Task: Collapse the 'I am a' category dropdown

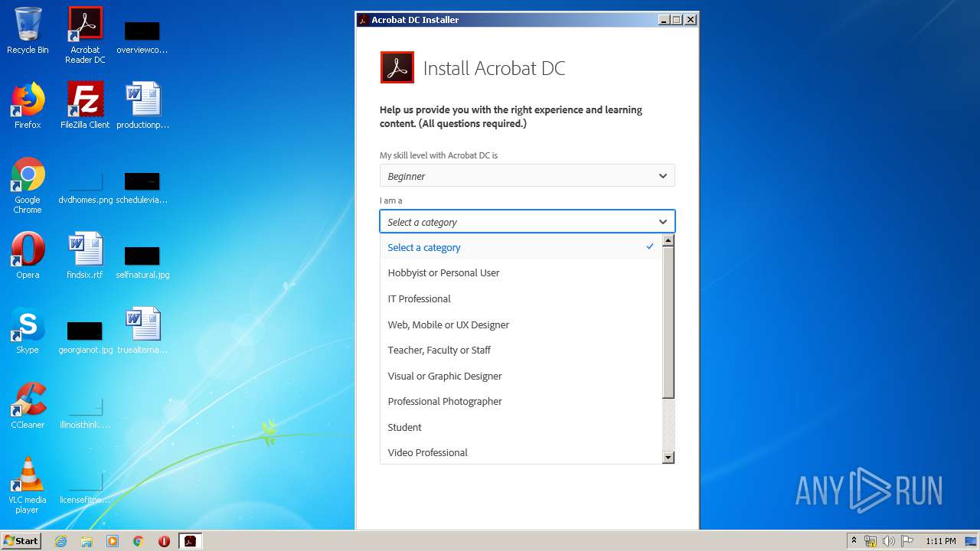Action: point(527,222)
